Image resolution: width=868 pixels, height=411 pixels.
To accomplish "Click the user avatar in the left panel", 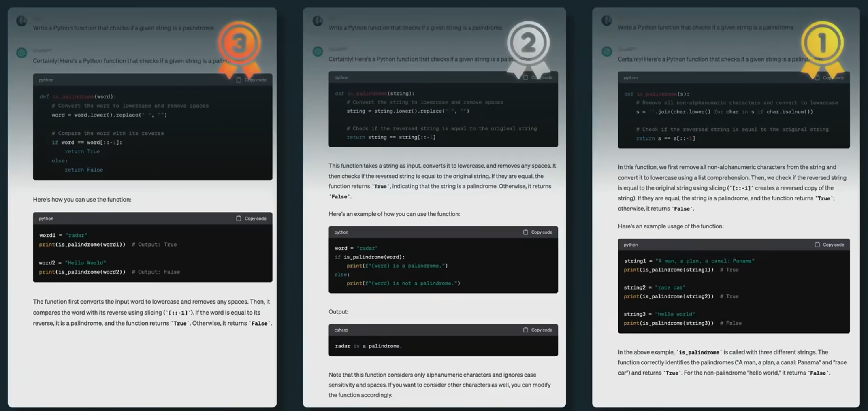I will [21, 20].
